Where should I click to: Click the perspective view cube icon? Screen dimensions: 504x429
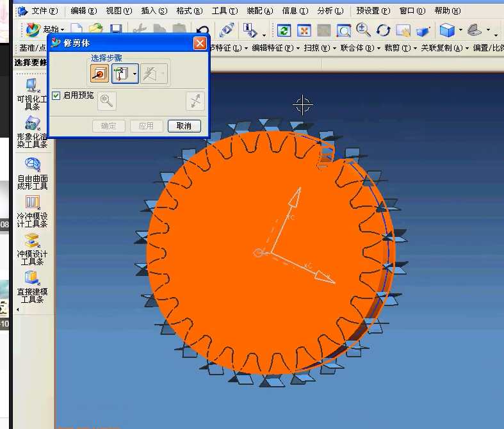tap(423, 31)
